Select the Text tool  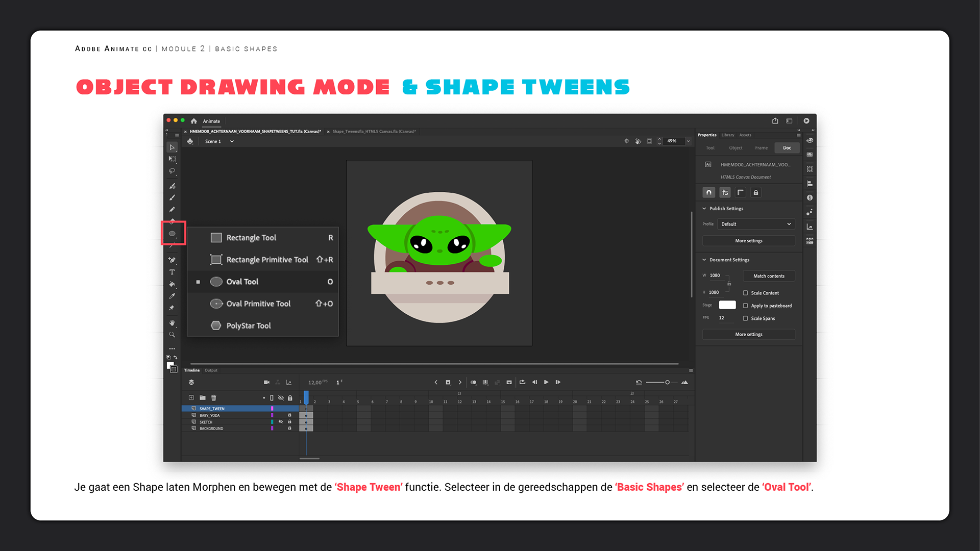(x=172, y=272)
